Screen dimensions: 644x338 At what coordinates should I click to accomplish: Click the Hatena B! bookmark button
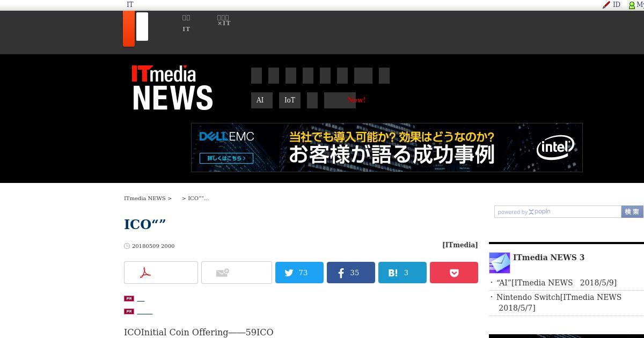coord(402,273)
